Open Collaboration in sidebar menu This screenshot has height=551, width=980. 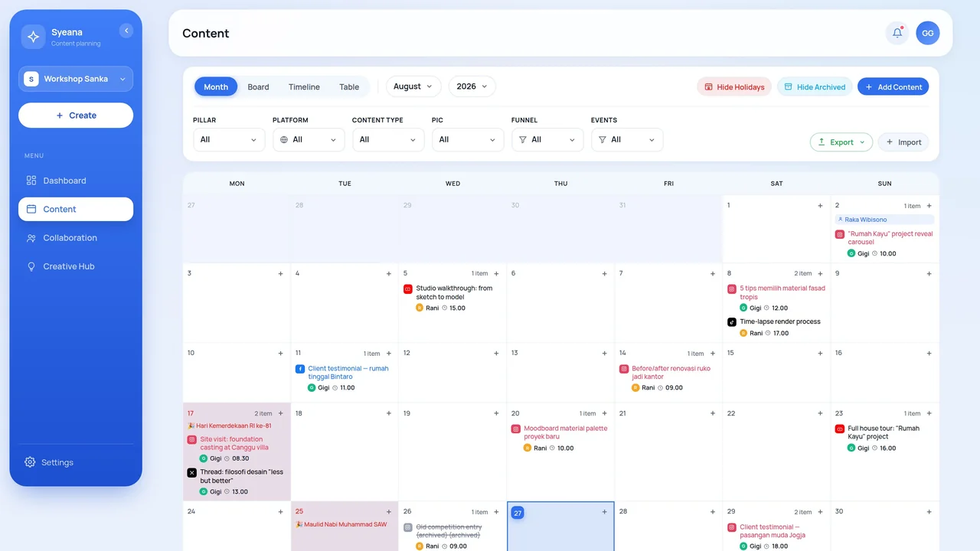click(x=76, y=238)
